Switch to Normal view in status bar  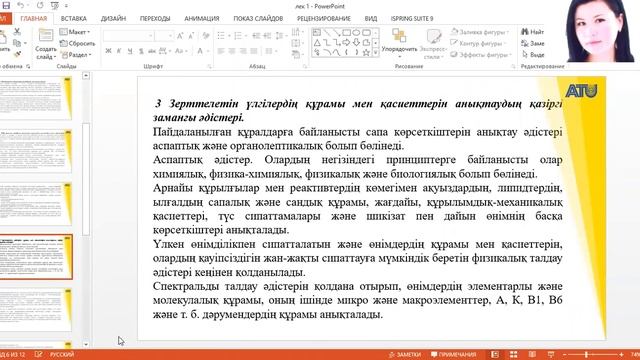[495, 354]
